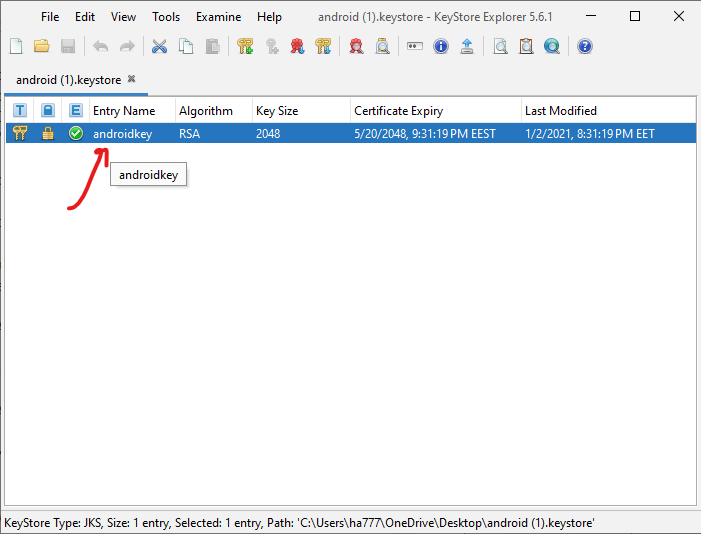
Task: Click the Copy icon in the toolbar
Action: [185, 46]
